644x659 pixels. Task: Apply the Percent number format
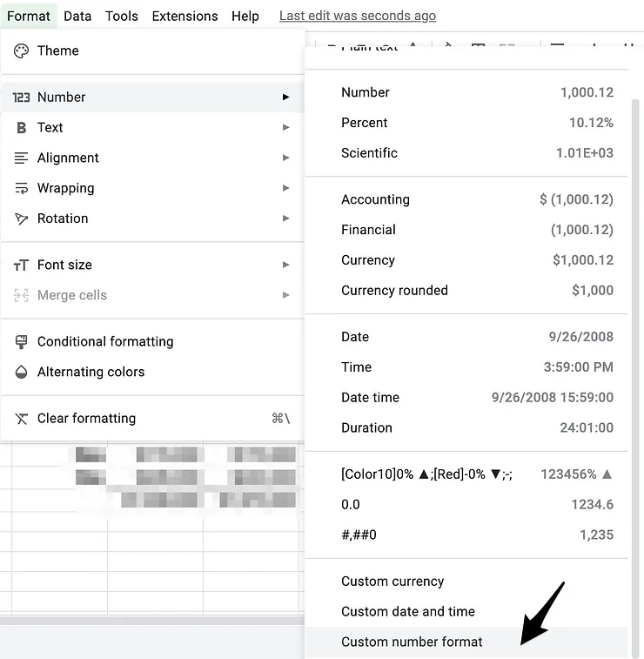click(x=365, y=123)
